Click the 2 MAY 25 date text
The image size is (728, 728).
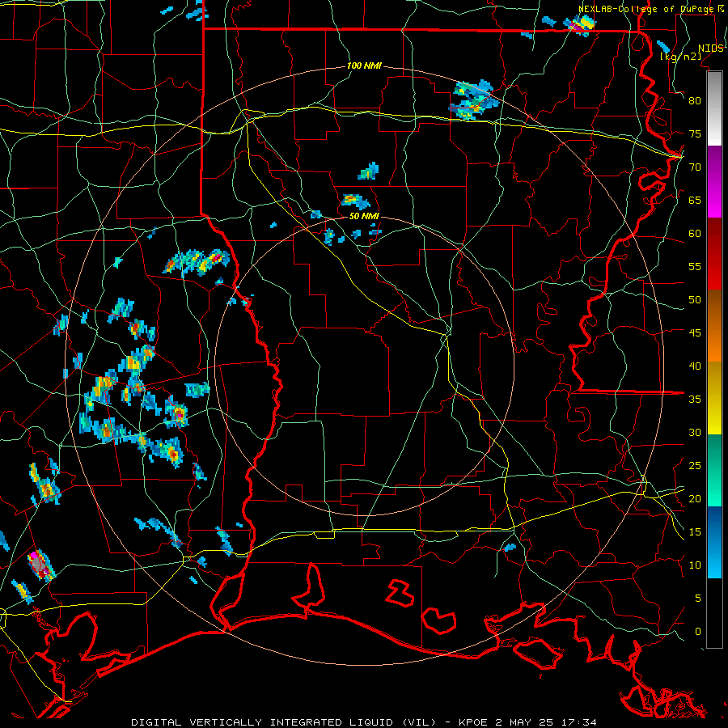point(524,722)
